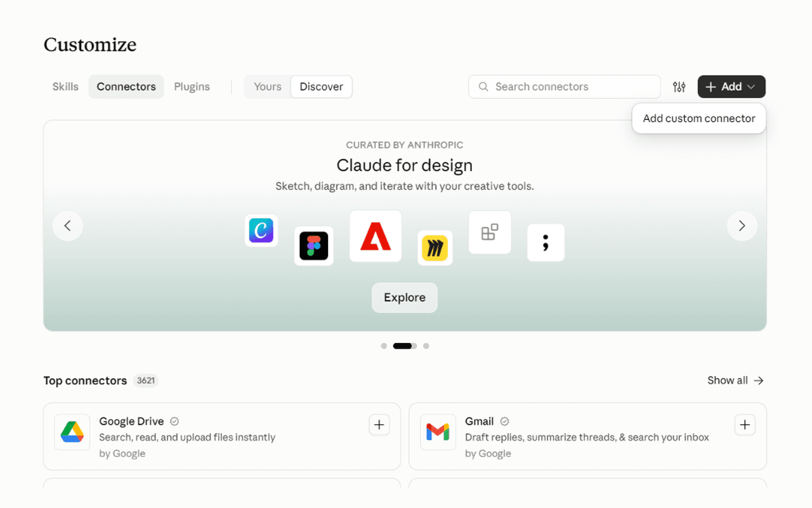Open the Canva connector icon
The image size is (812, 508).
click(261, 230)
